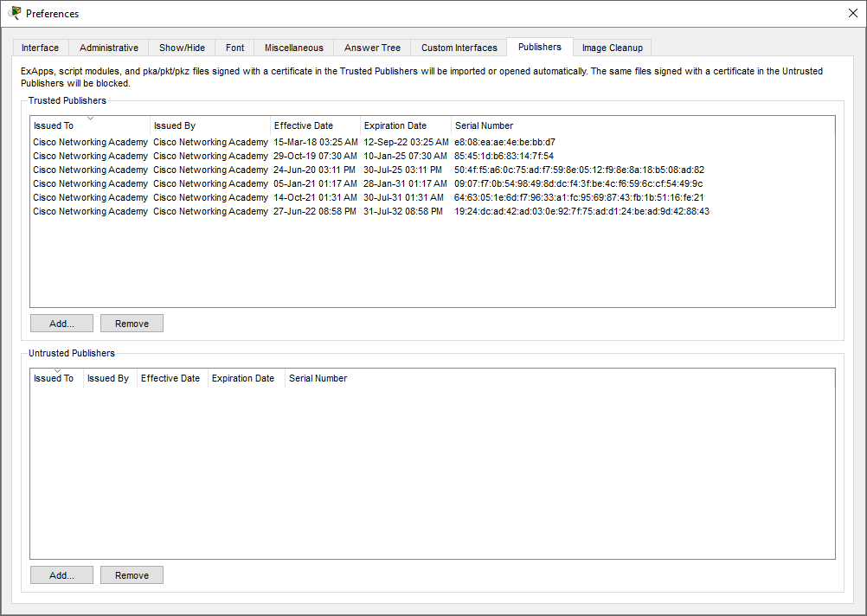867x616 pixels.
Task: Open the Custom Interfaces tab
Action: (x=459, y=48)
